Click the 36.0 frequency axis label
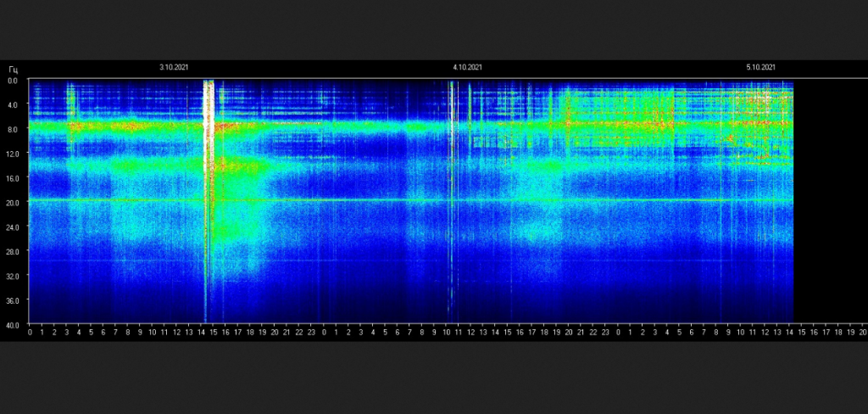Viewport: 868px width, 414px height. point(13,299)
